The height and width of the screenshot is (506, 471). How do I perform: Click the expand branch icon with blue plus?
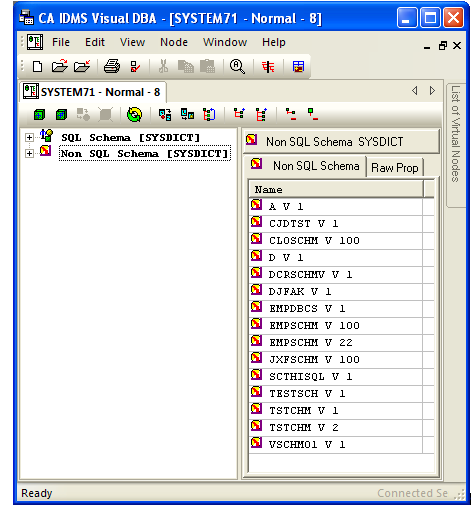239,114
